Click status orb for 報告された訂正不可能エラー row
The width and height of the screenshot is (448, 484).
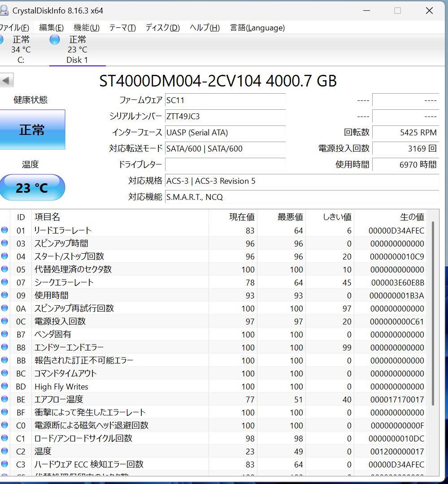tap(4, 360)
